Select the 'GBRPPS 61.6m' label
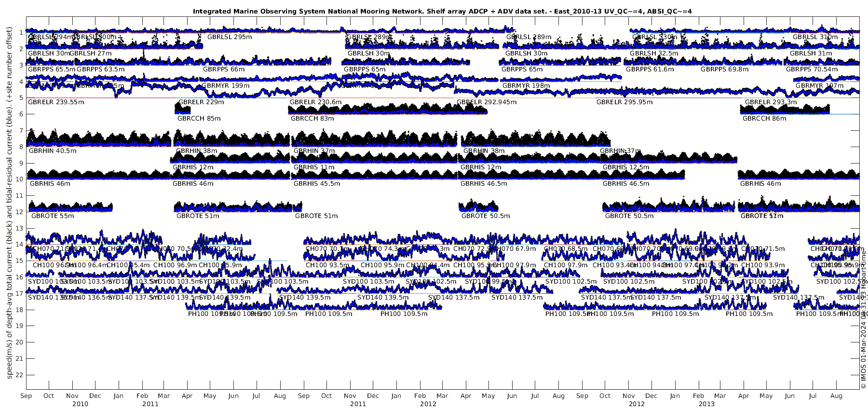Screen dimensions: 868x410 (650, 69)
